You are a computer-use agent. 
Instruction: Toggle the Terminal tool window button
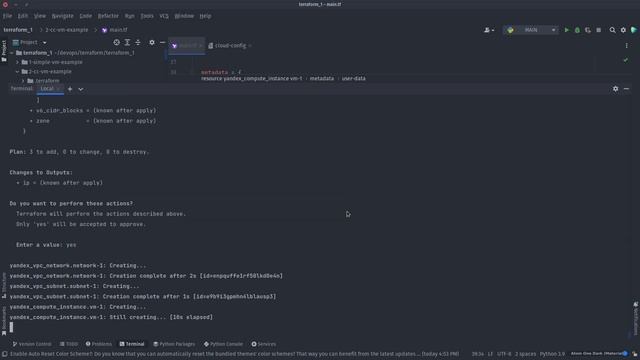coord(132,344)
